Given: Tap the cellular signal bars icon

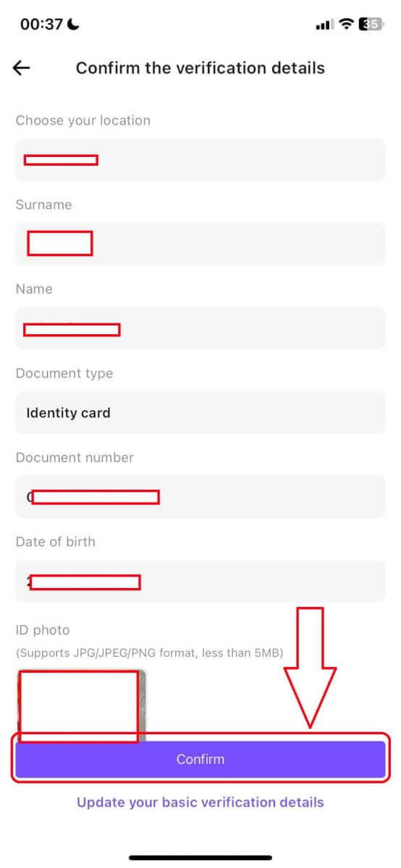Looking at the screenshot, I should point(324,25).
